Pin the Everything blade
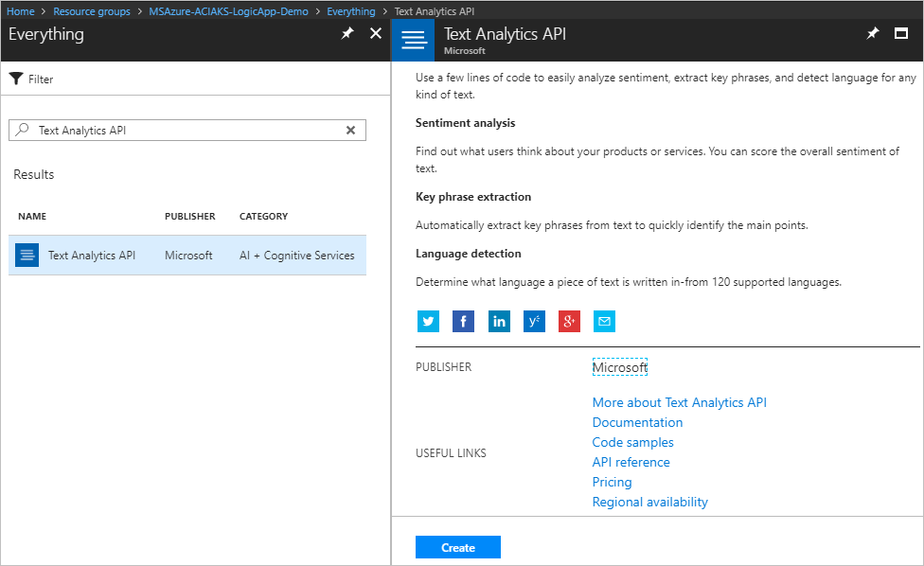Image resolution: width=924 pixels, height=566 pixels. [347, 33]
